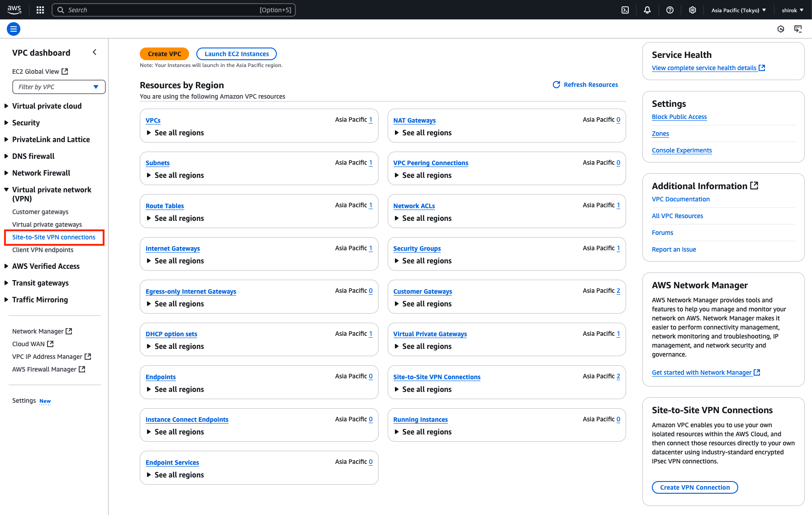Open Site-to-Site VPN Connections resource card link
Viewport: 812px width, 515px height.
pyautogui.click(x=437, y=377)
